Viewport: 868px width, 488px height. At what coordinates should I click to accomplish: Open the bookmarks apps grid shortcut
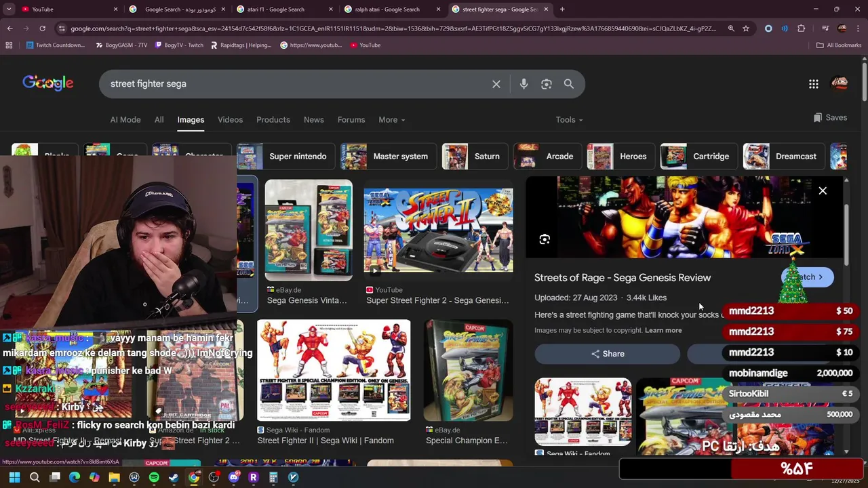coord(9,45)
